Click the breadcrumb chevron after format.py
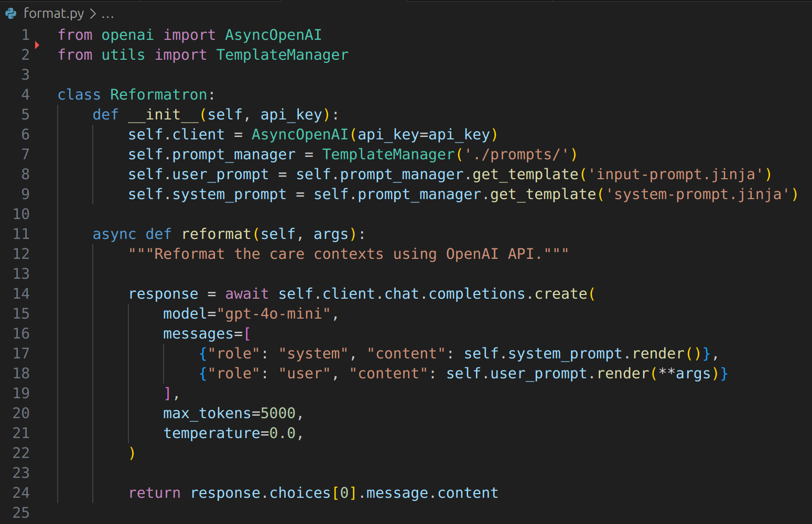 coord(93,14)
